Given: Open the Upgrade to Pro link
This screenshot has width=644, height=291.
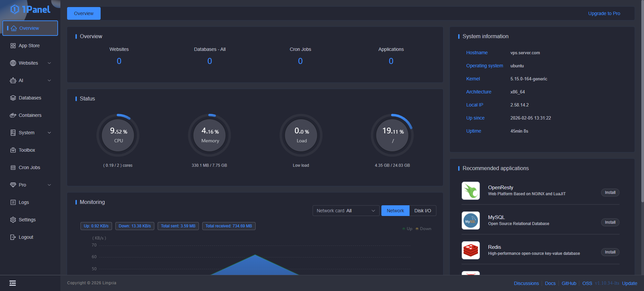Looking at the screenshot, I should 604,13.
